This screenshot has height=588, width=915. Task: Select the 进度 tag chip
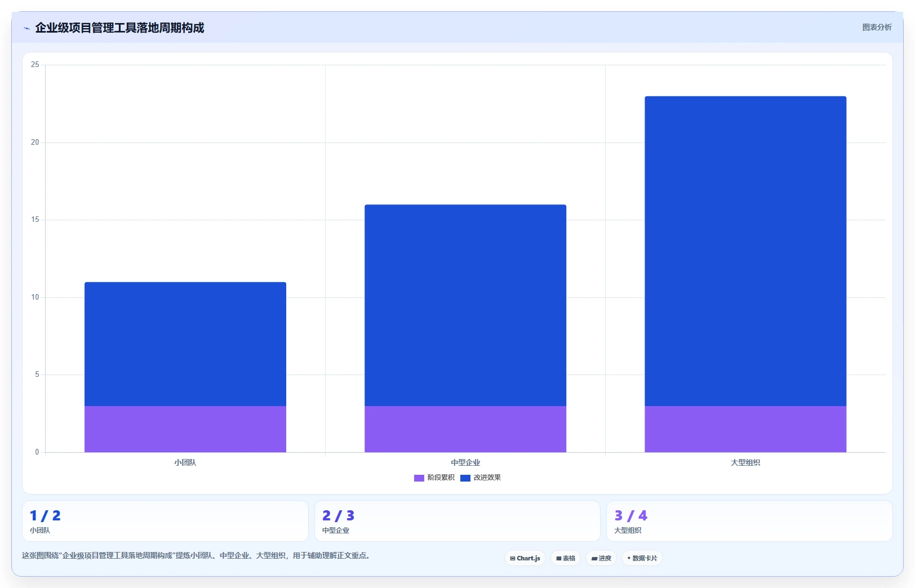click(601, 558)
